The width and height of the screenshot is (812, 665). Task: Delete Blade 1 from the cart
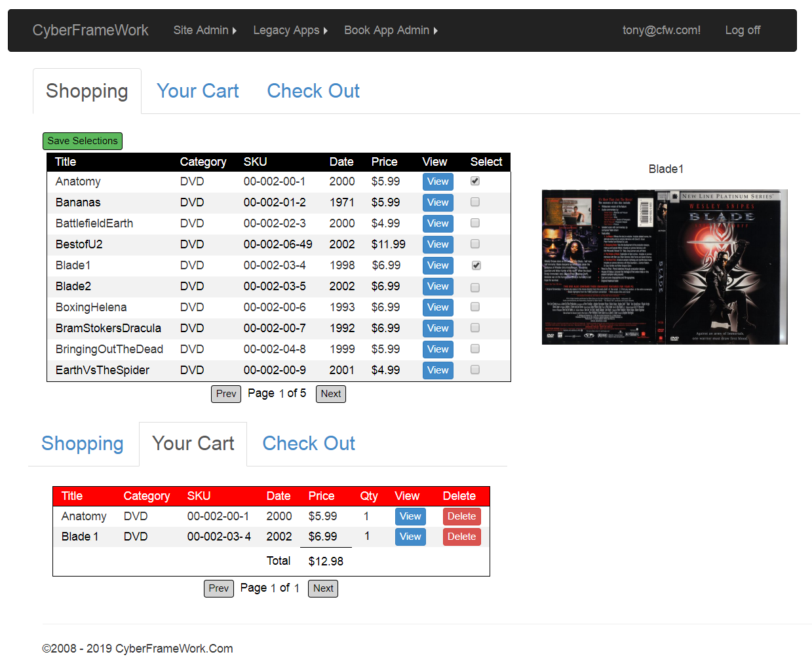(x=461, y=537)
